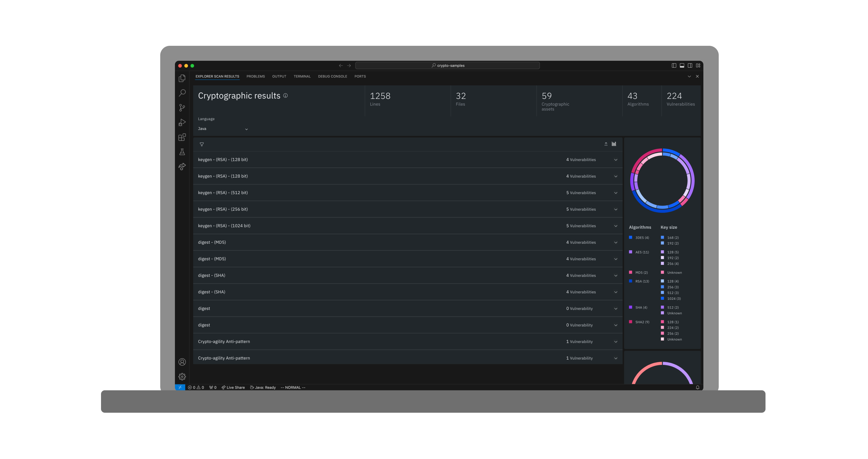
Task: Open the Extensions view
Action: (x=182, y=137)
